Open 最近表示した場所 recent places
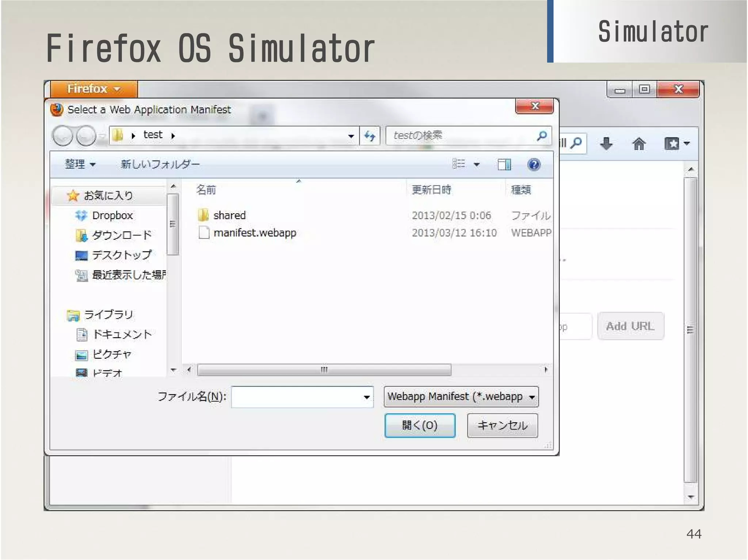 point(129,274)
